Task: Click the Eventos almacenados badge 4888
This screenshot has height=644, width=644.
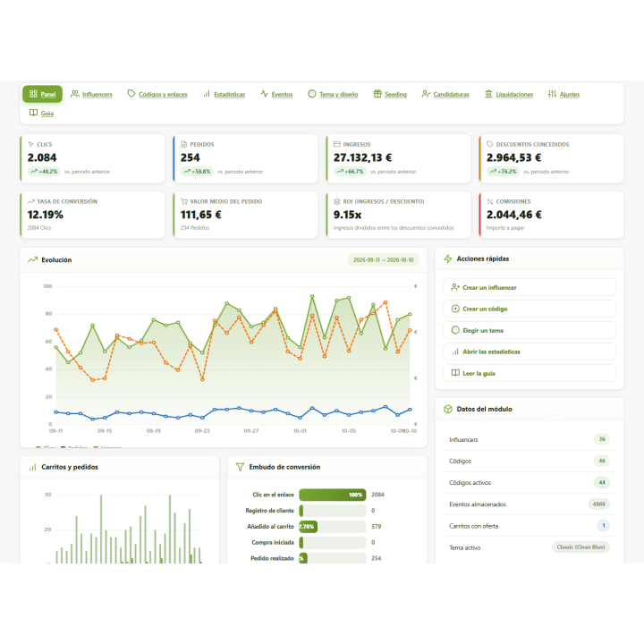Action: [598, 504]
